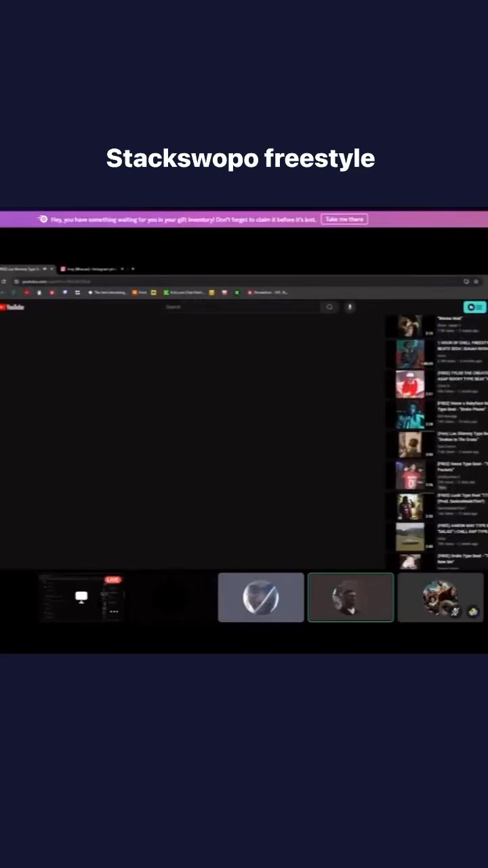488x868 pixels.
Task: Select the participant tile with grey-blue background
Action: (x=261, y=597)
